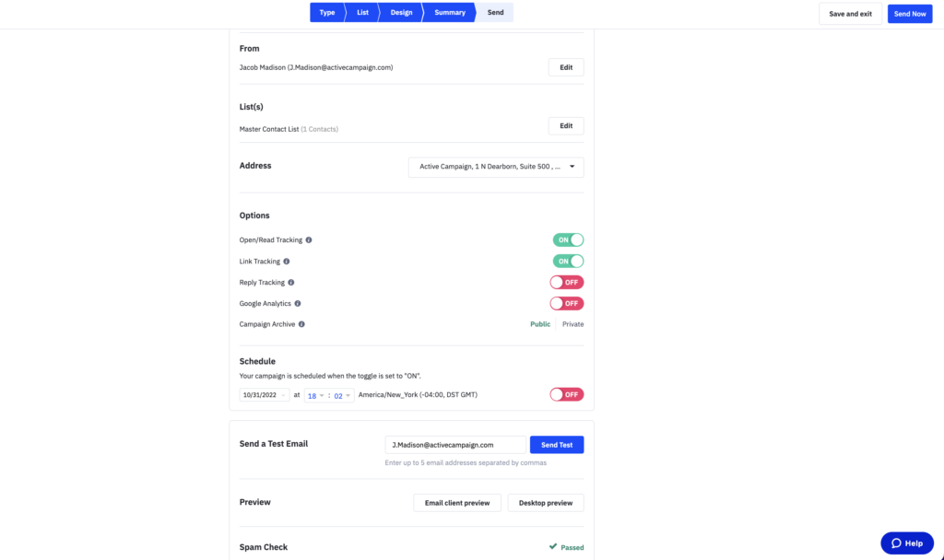Click the Campaign Archive info icon

[301, 324]
